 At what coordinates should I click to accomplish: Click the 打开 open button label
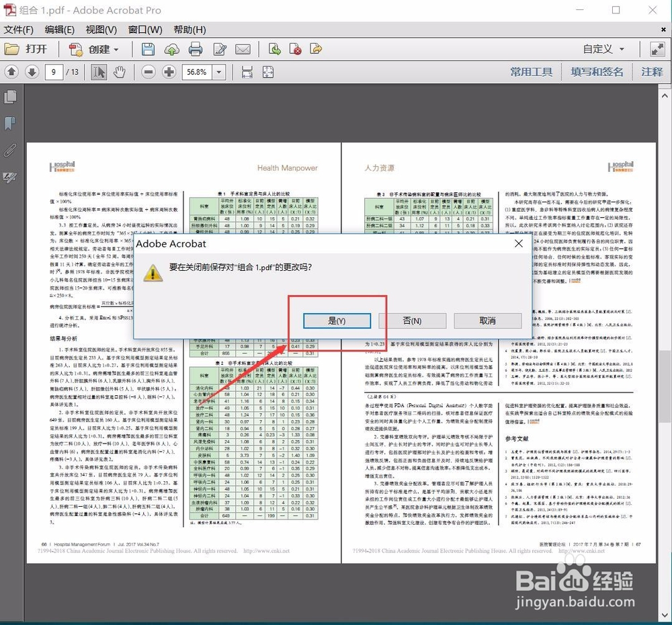pyautogui.click(x=36, y=49)
